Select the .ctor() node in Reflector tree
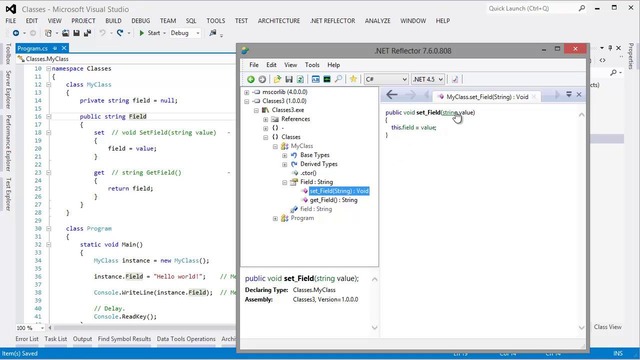This screenshot has height=360, width=640. point(308,173)
